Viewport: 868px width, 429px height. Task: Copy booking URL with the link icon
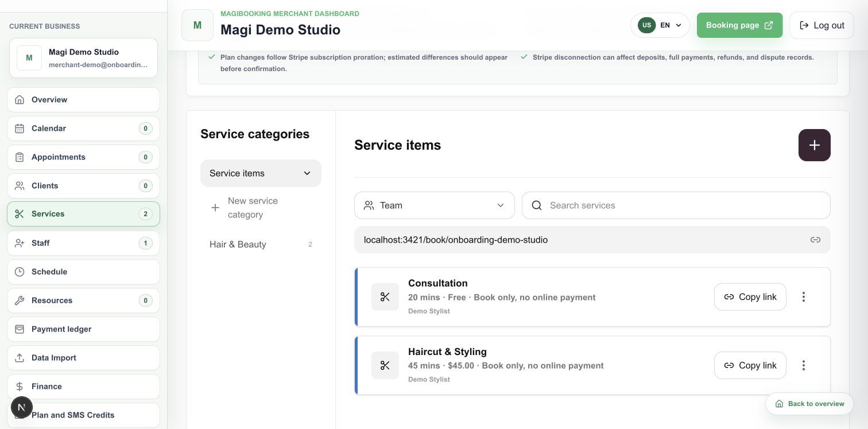tap(815, 240)
